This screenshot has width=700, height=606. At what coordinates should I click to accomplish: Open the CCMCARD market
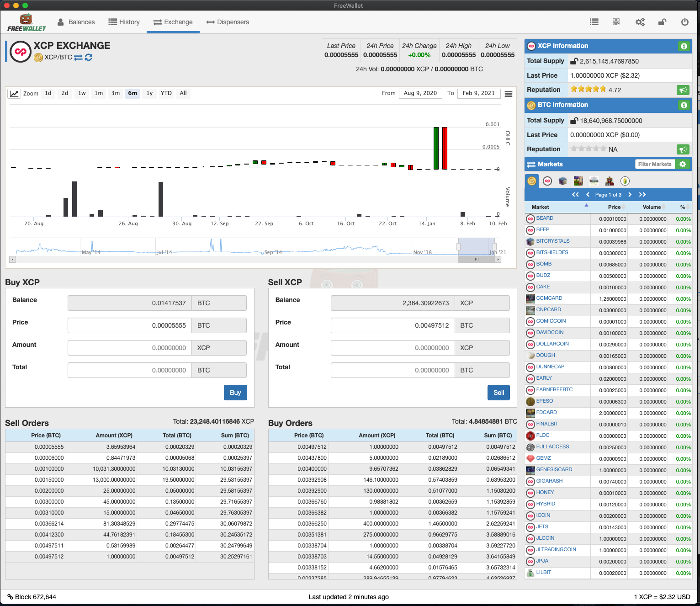point(549,298)
